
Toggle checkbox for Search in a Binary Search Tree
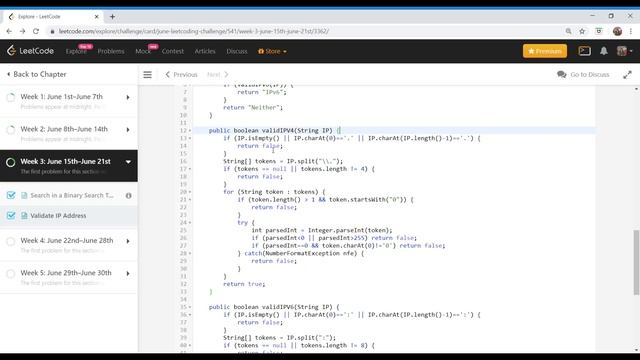pos(11,196)
